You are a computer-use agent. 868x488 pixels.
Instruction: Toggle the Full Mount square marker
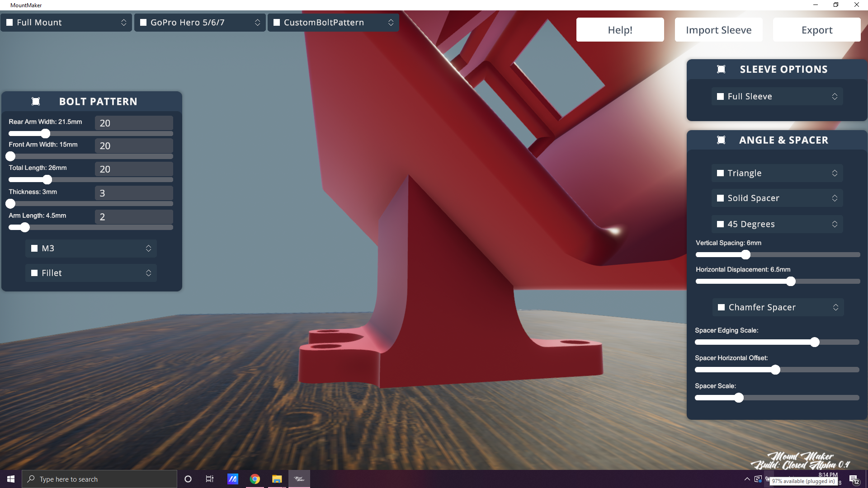9,23
